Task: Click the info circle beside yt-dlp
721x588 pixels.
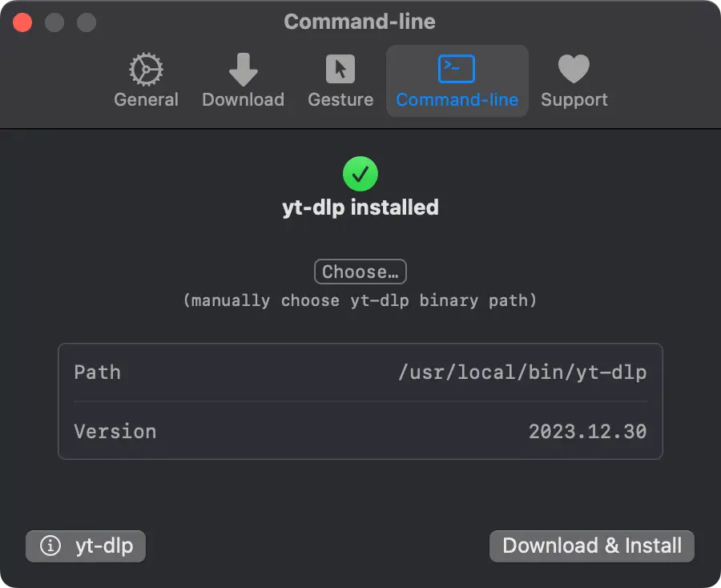Action: (x=50, y=546)
